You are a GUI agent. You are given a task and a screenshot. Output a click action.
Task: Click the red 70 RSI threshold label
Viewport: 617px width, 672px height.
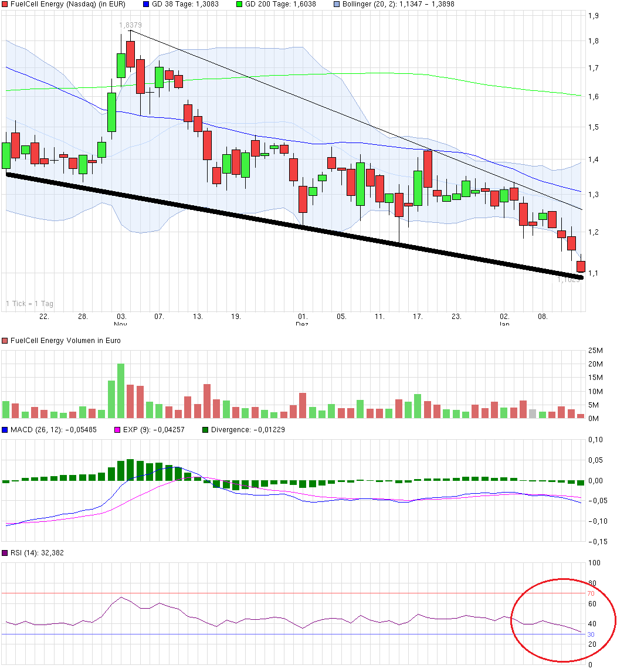(x=591, y=593)
